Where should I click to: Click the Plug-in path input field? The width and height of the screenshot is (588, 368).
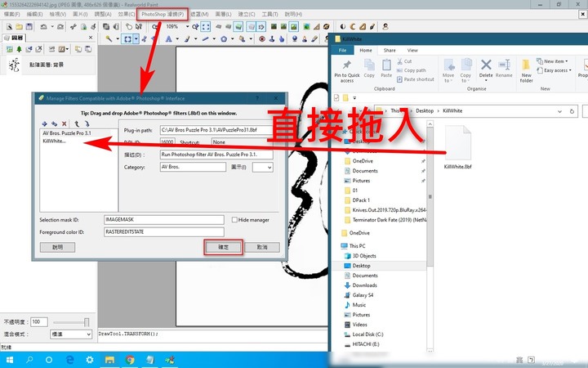tap(216, 130)
